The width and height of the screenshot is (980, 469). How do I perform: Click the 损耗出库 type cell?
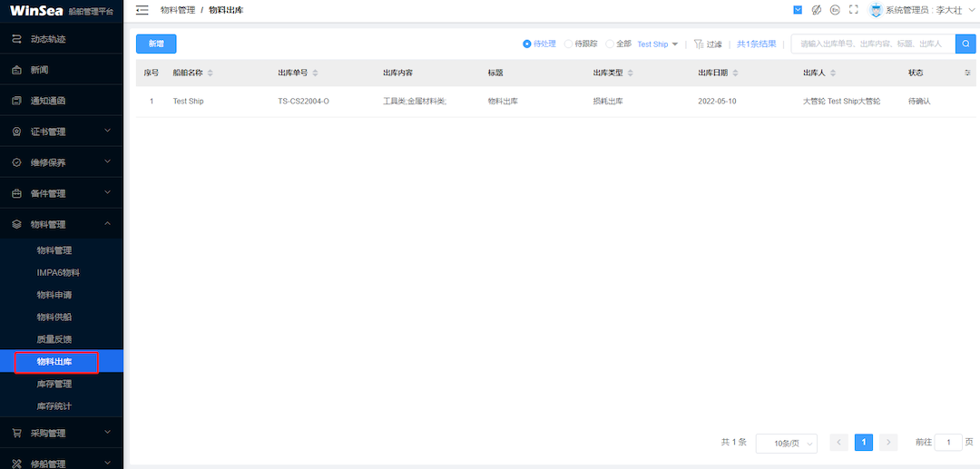click(x=608, y=102)
